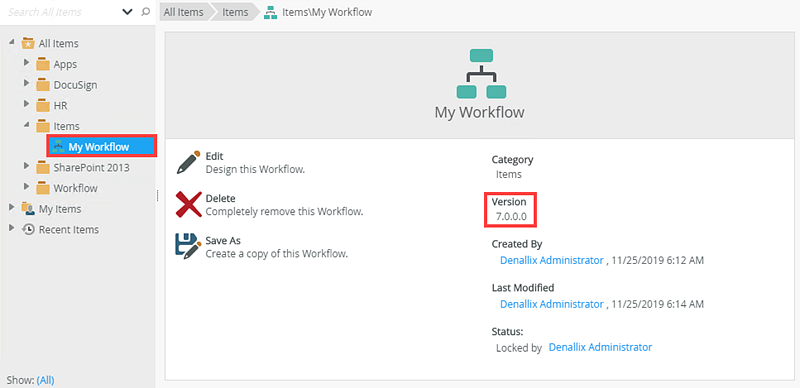Expand the My Items node arrow

(x=12, y=207)
